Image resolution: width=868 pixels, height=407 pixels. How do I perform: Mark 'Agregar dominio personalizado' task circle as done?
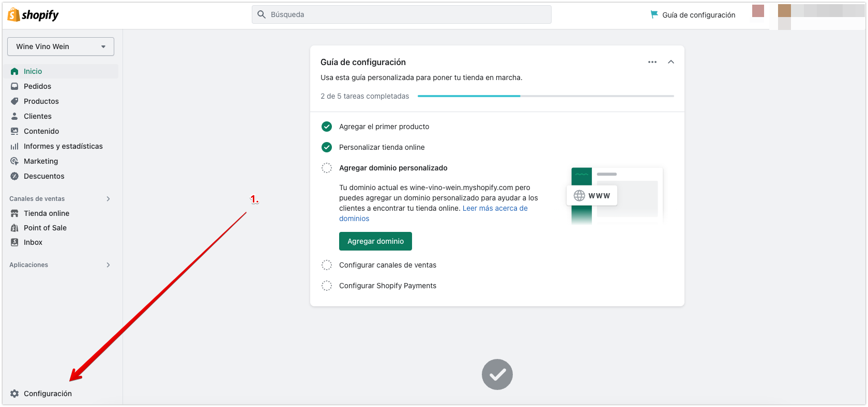(x=327, y=168)
